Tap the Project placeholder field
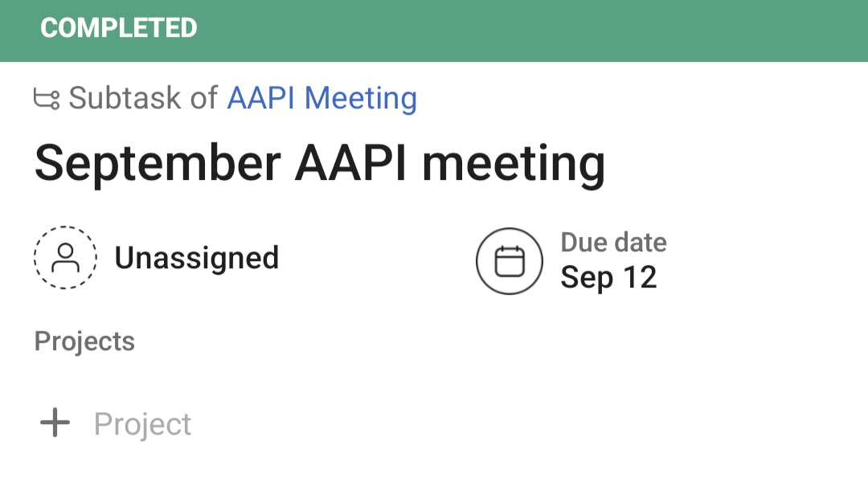 (142, 424)
